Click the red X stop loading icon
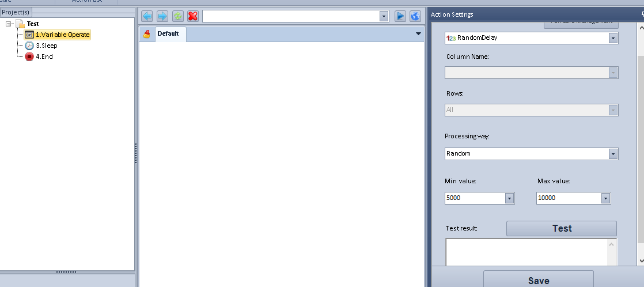This screenshot has height=287, width=644. (x=193, y=16)
